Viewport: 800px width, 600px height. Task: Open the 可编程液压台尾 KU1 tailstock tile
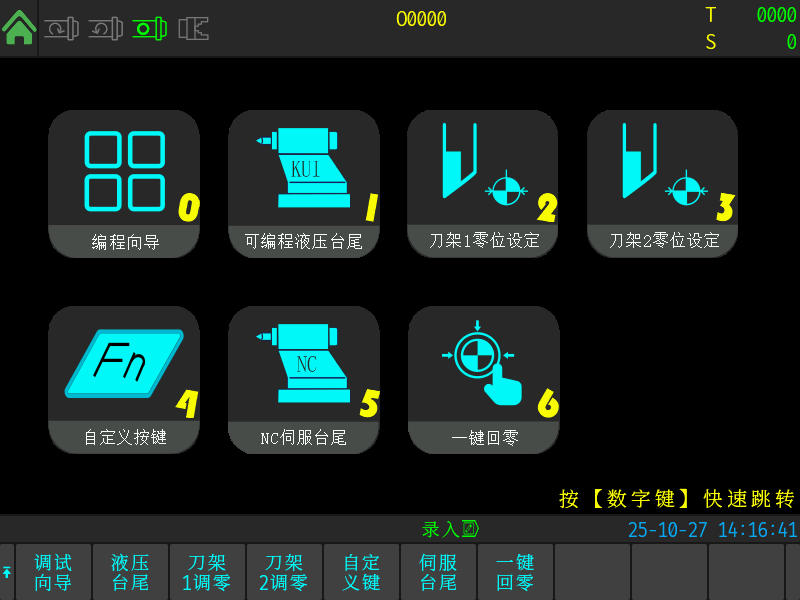304,184
